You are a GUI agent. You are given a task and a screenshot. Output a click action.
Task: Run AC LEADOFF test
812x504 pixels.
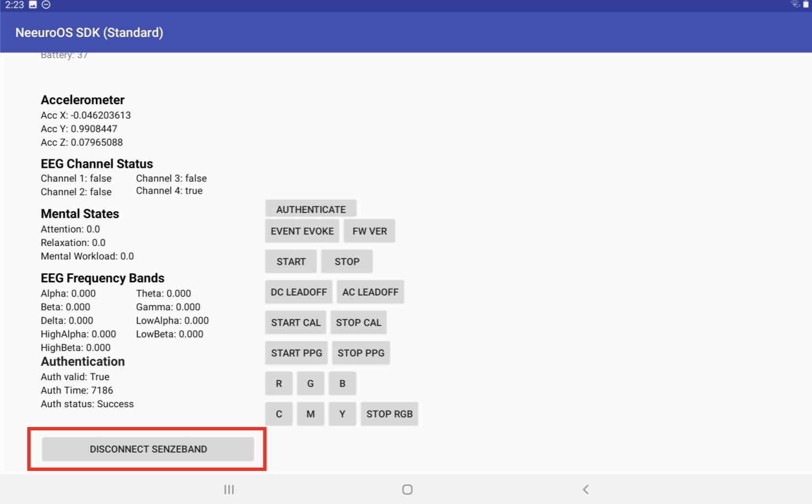370,292
